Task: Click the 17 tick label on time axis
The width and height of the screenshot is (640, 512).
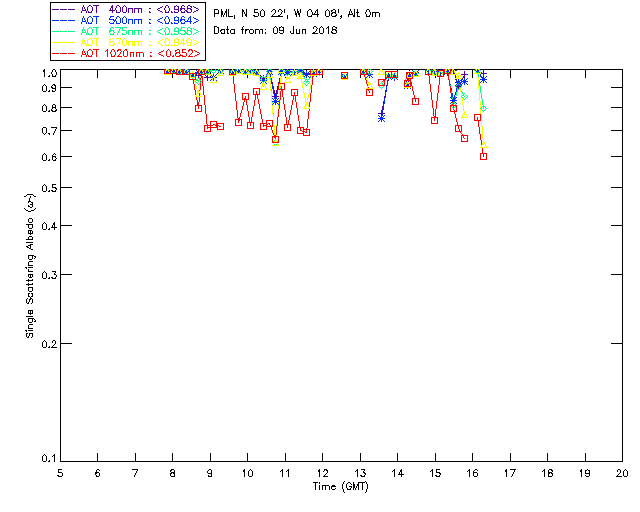Action: [x=510, y=473]
